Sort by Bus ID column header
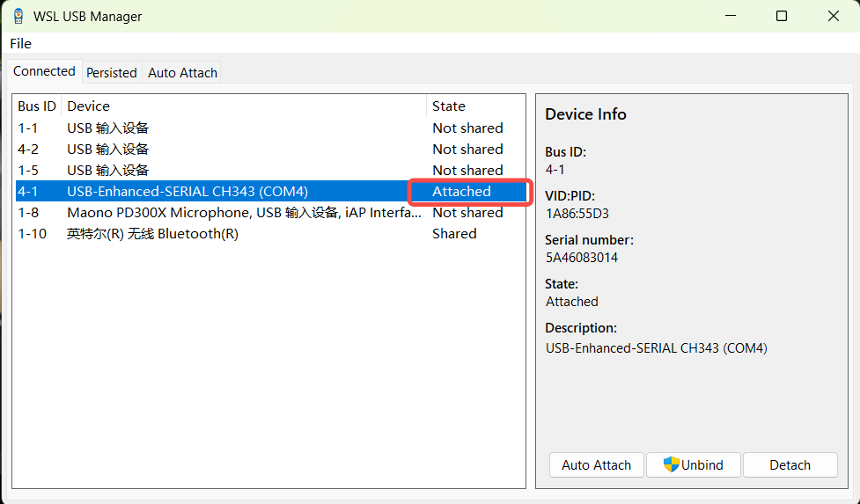The image size is (860, 504). click(37, 106)
